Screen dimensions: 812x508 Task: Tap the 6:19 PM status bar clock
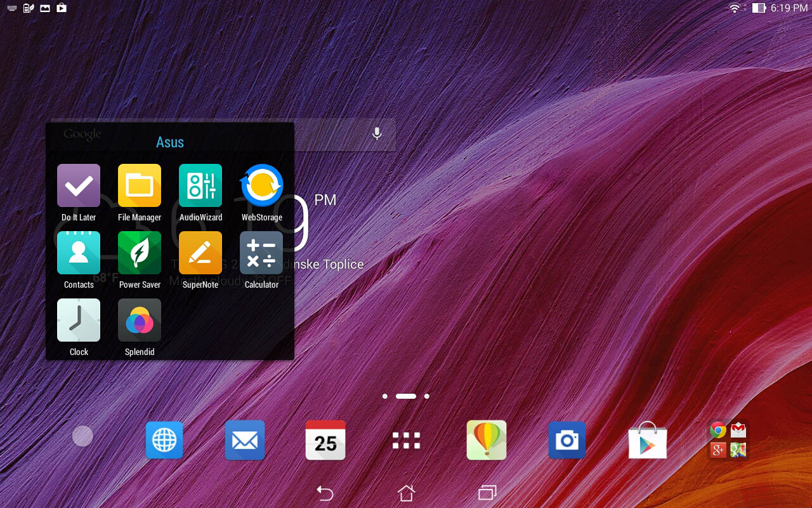[x=789, y=8]
